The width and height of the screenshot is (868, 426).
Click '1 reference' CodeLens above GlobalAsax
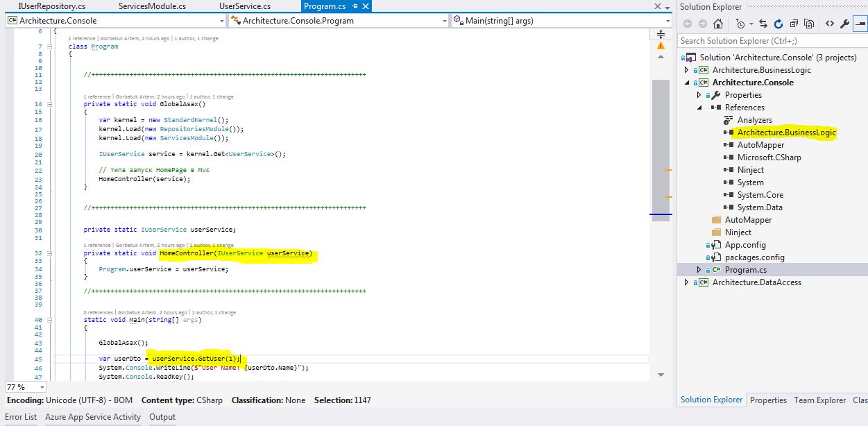(x=97, y=96)
